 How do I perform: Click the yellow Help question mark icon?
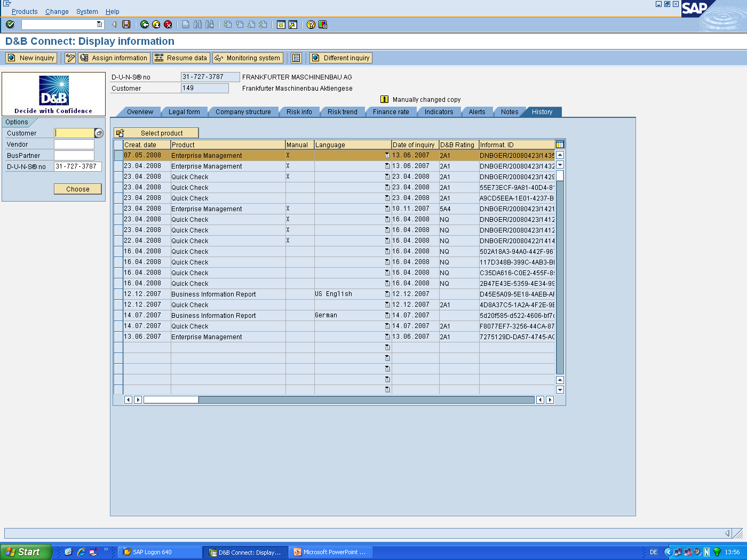[311, 25]
